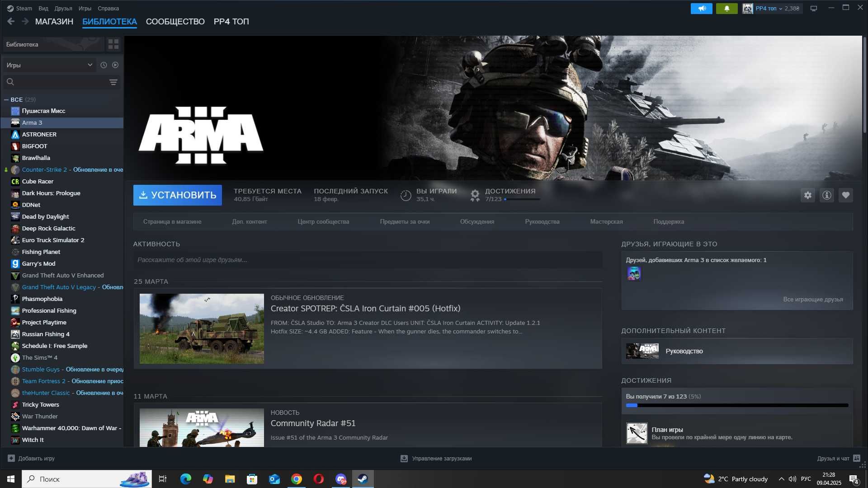Image resolution: width=868 pixels, height=488 pixels.
Task: Launch Microsoft Edge from taskbar
Action: click(185, 479)
